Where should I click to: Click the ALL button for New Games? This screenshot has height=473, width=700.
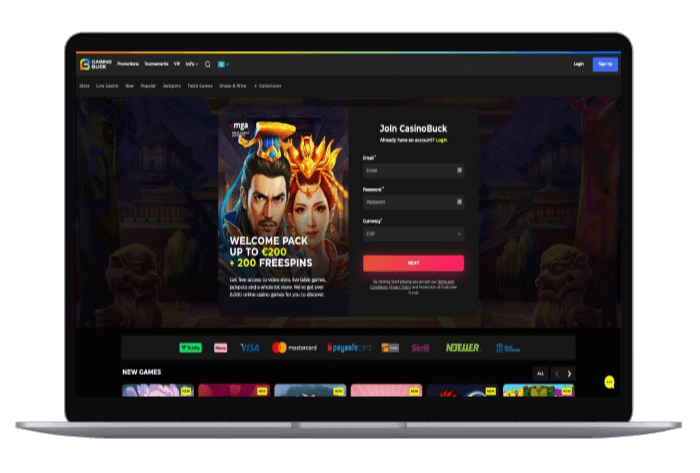[x=541, y=373]
